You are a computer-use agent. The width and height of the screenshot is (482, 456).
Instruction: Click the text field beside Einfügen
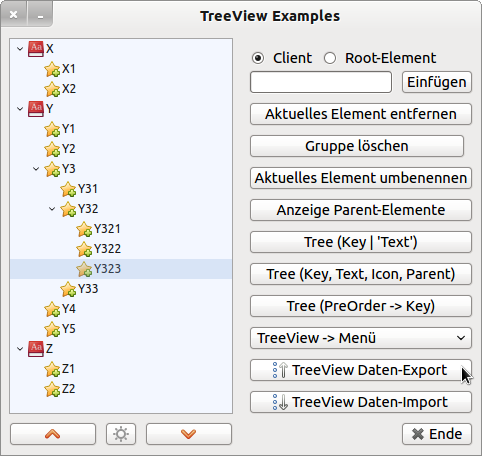pos(321,82)
